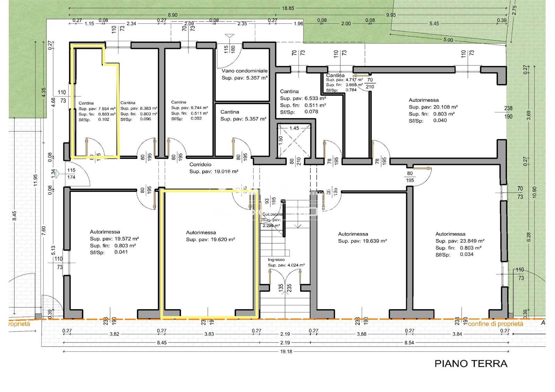The height and width of the screenshot is (392, 555).
Task: Click the 19.18 total dimension at bottom
Action: point(285,351)
